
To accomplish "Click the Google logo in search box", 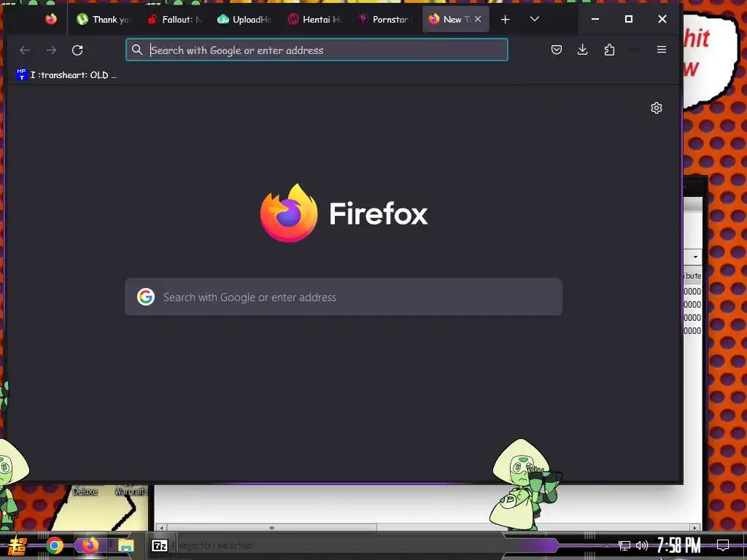I will click(146, 297).
